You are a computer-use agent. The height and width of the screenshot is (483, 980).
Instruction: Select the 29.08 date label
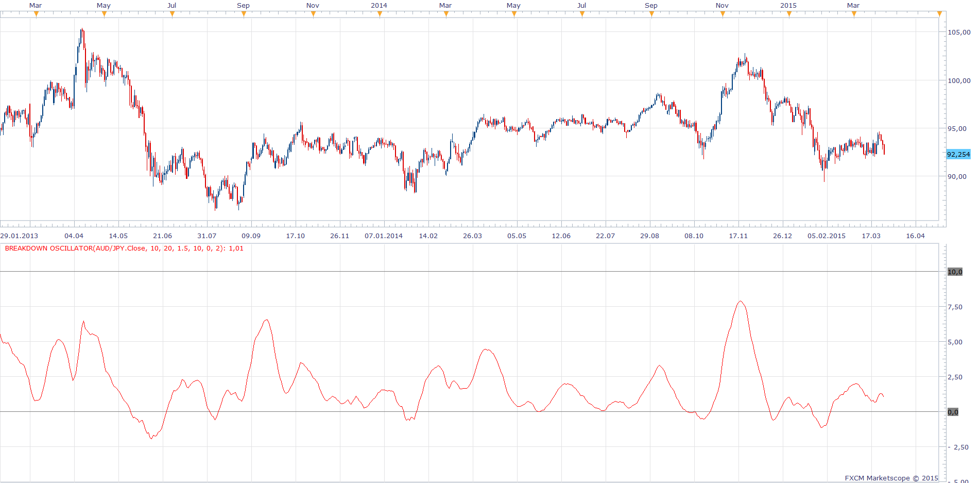649,236
